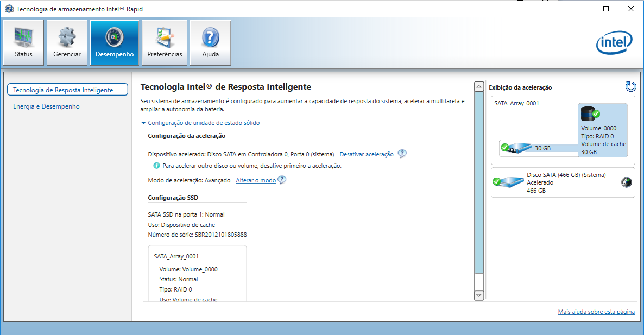Click Status: Normal text in array box
The image size is (644, 335).
coord(179,279)
